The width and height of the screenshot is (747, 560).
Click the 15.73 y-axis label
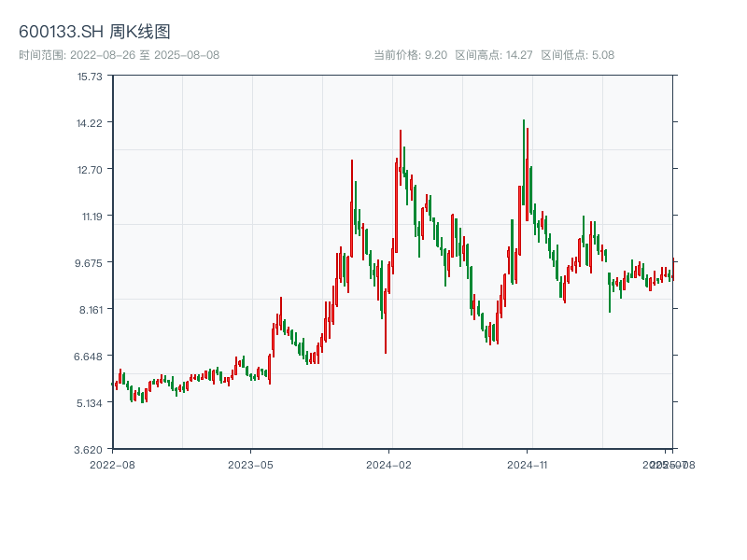(91, 77)
